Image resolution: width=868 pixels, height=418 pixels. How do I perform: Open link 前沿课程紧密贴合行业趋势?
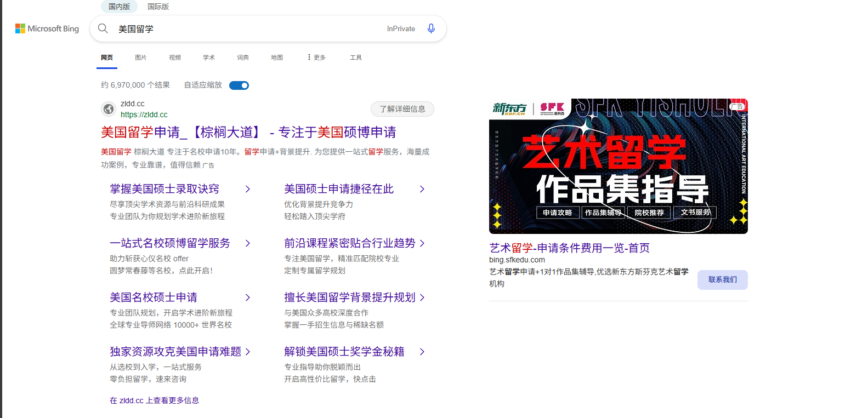tap(350, 243)
